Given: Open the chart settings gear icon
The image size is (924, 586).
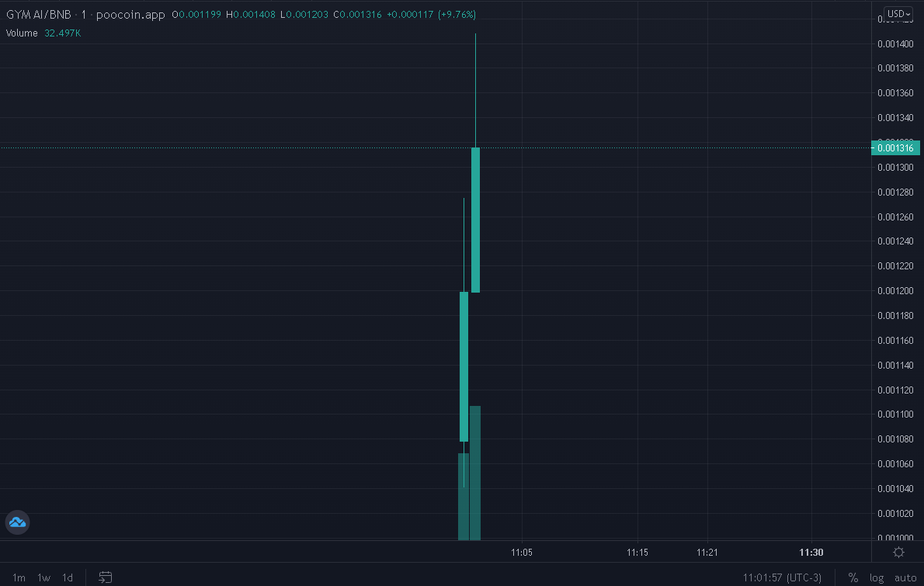Looking at the screenshot, I should pos(898,553).
